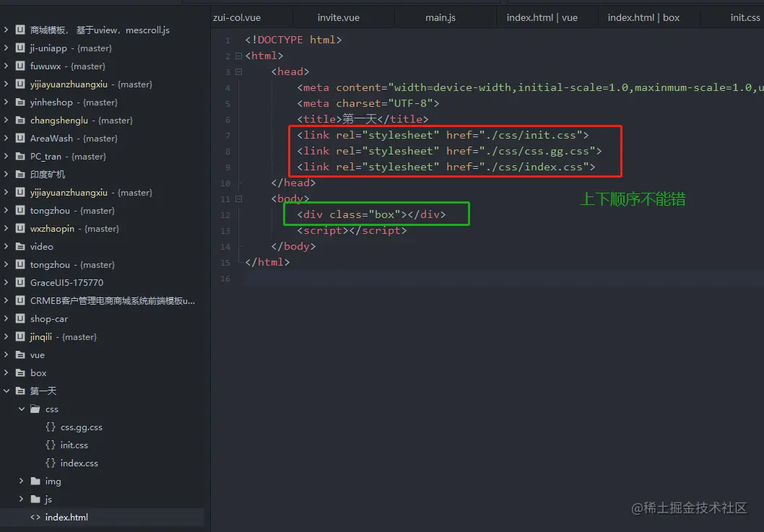Click the index.html file type icon
Viewport: 764px width, 532px height.
35,517
